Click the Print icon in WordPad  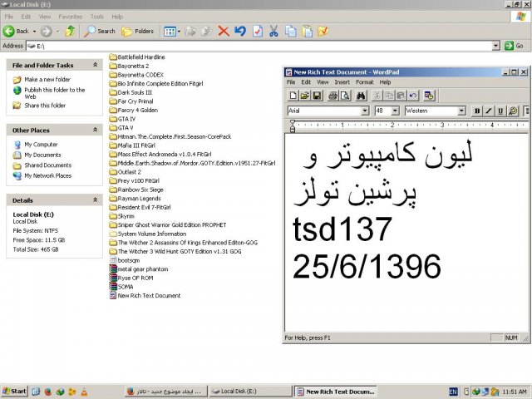click(x=333, y=96)
